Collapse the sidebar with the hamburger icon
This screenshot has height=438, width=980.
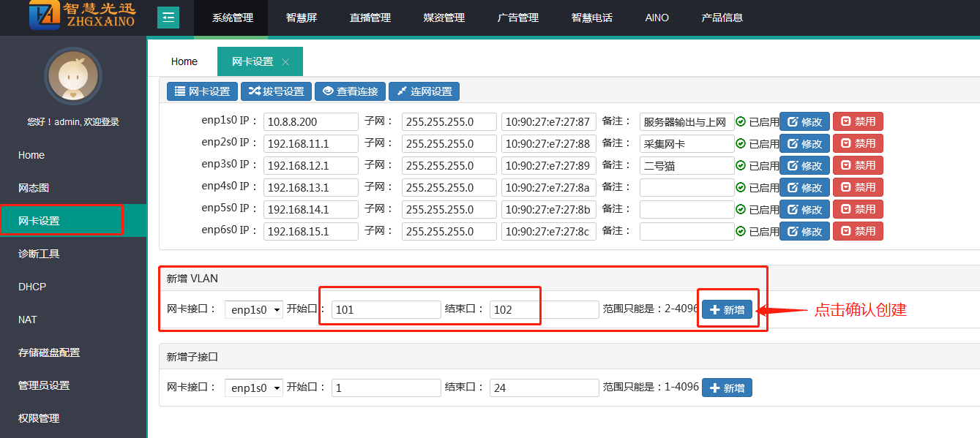(x=168, y=18)
